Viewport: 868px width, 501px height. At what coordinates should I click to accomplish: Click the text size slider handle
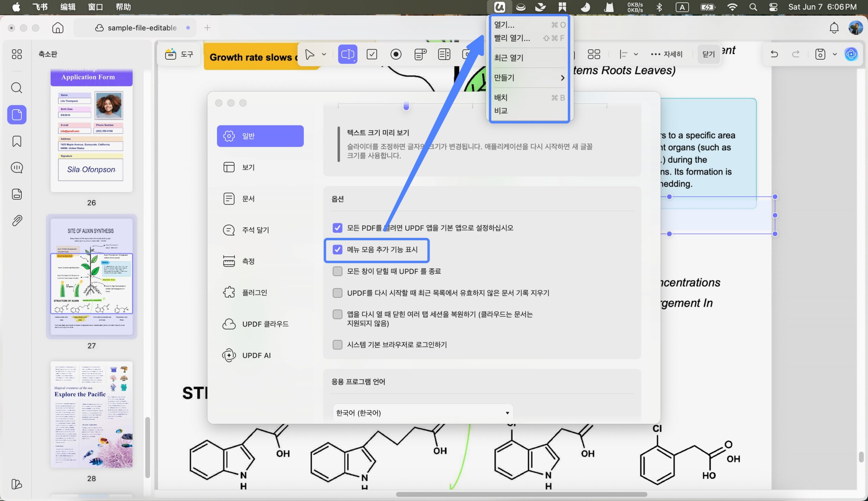click(406, 106)
